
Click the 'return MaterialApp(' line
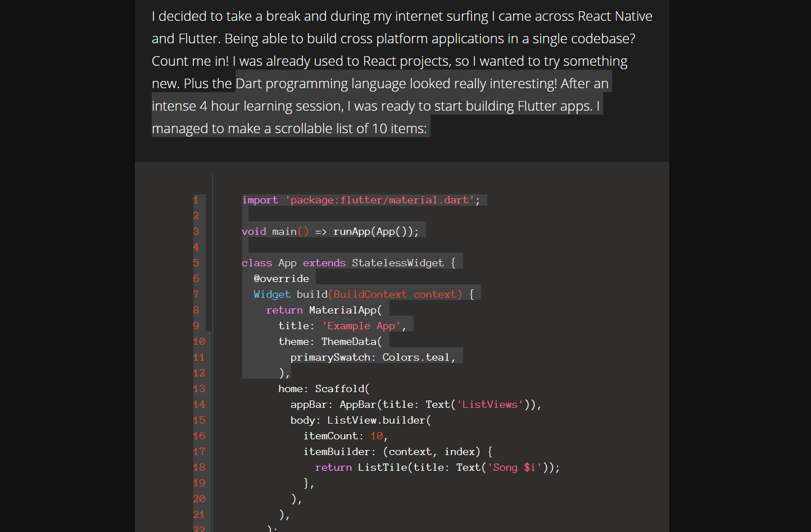pos(324,310)
